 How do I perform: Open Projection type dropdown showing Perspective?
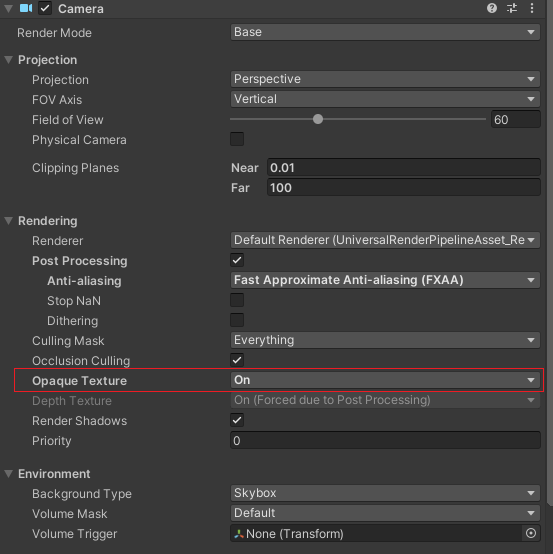(x=385, y=79)
